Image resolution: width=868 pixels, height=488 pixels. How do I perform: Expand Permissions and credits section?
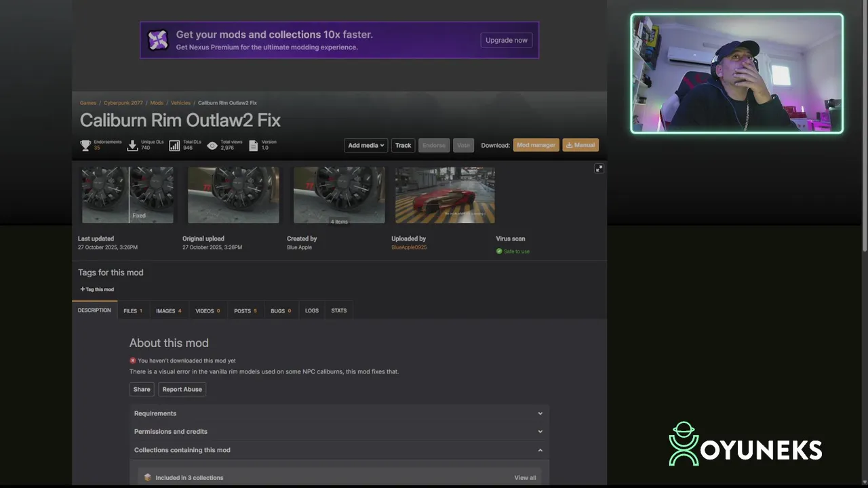click(339, 431)
